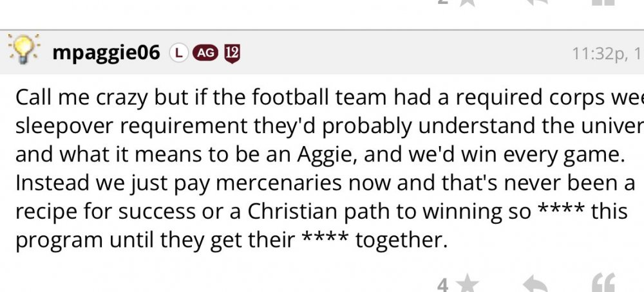The height and width of the screenshot is (292, 644).
Task: Click the censored word before "together"
Action: point(325,241)
